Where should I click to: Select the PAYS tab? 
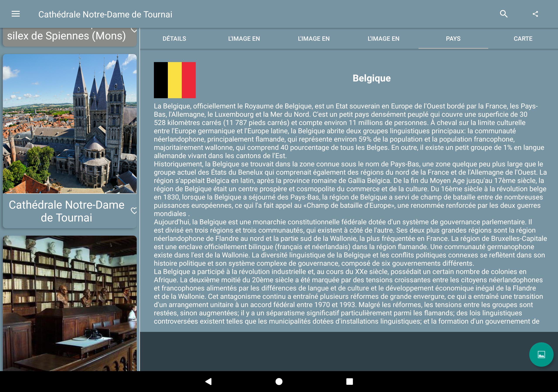[x=453, y=39]
